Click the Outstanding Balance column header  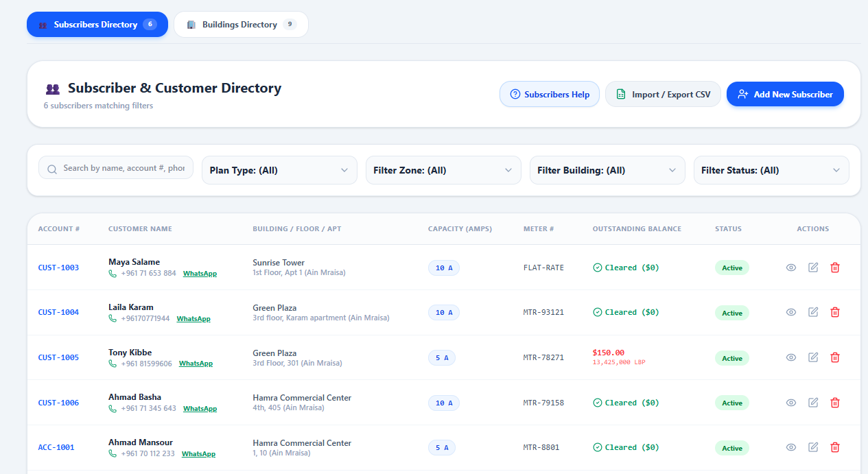point(637,229)
